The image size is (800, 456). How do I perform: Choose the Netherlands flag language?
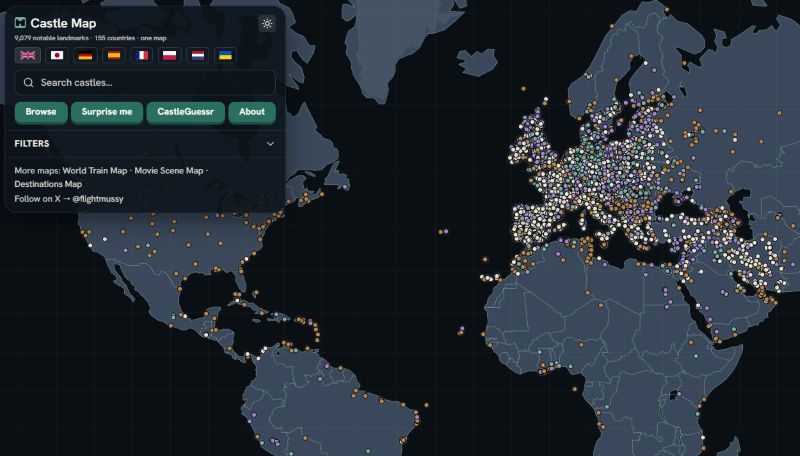click(197, 55)
